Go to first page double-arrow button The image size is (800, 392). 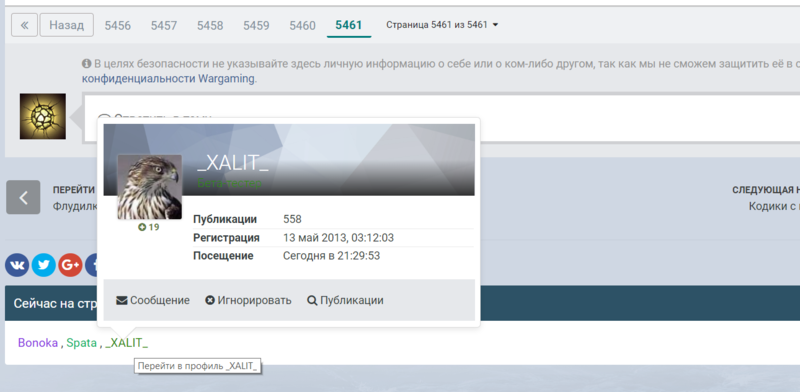coord(24,25)
